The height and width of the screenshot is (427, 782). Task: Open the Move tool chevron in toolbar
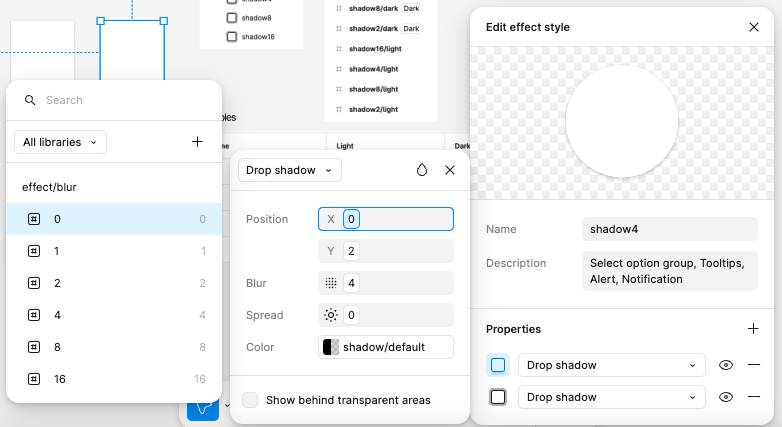pos(227,405)
